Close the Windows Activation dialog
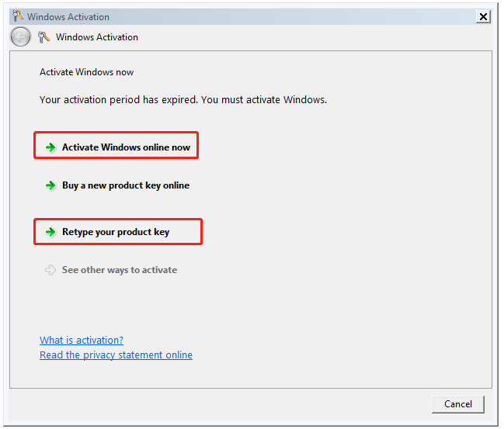This screenshot has height=429, width=504. [484, 17]
